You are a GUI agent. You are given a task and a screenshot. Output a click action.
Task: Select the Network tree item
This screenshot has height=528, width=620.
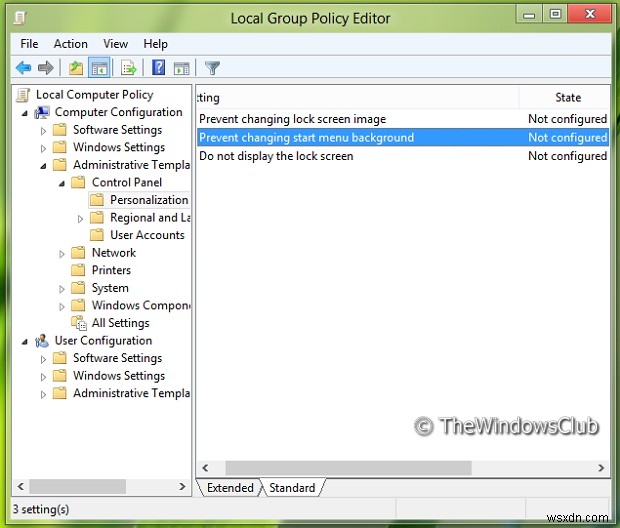(x=113, y=253)
